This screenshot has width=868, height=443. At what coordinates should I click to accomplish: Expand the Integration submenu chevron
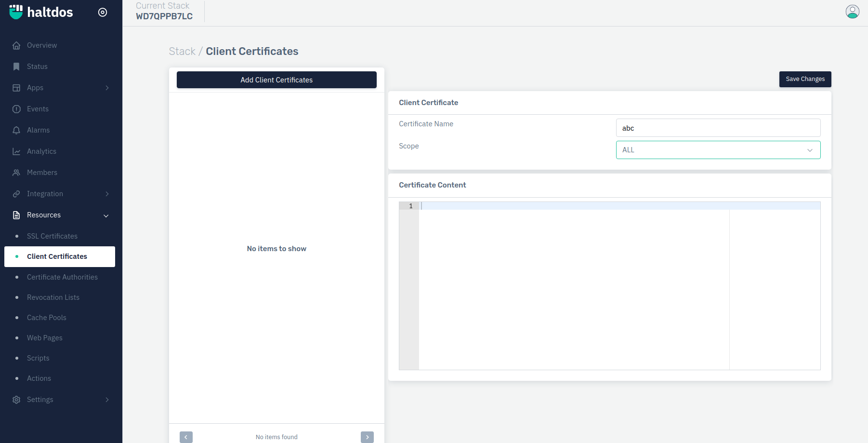[x=107, y=194]
